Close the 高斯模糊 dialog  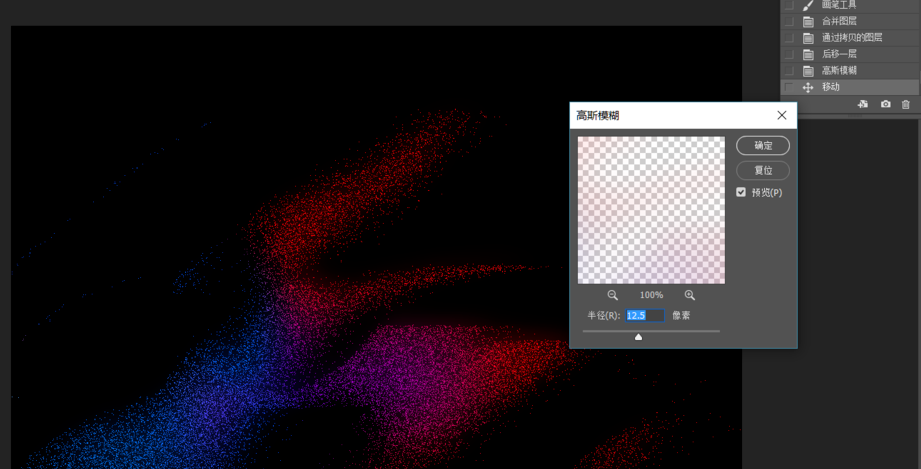[x=782, y=115]
